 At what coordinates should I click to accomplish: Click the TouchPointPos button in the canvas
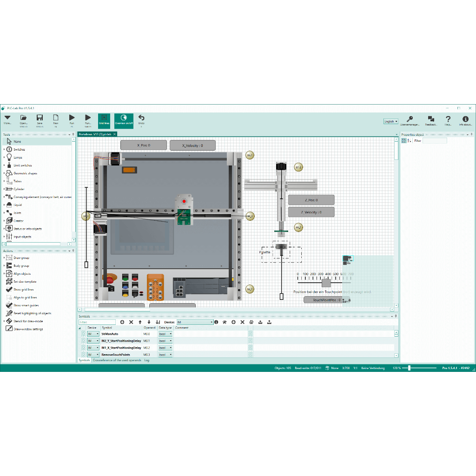324,300
